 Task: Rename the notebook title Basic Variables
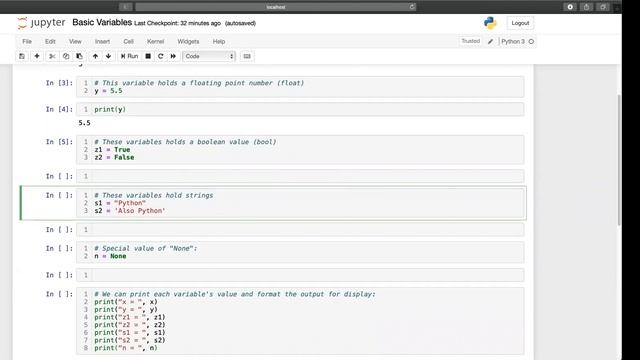(102, 22)
